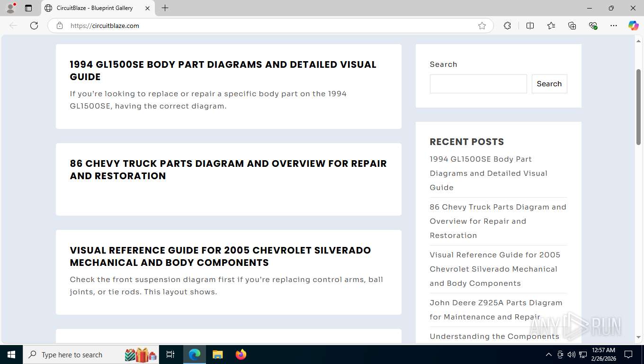This screenshot has width=644, height=364.
Task: Click the sidebar search input box
Action: (478, 84)
